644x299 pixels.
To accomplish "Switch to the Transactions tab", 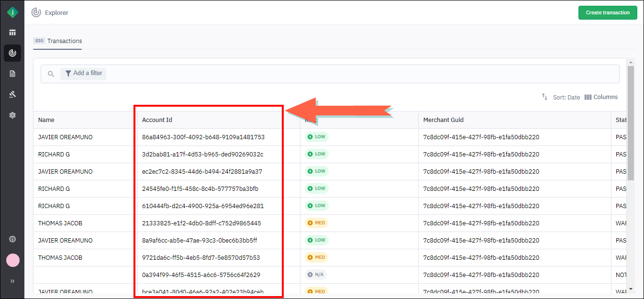I will [58, 41].
